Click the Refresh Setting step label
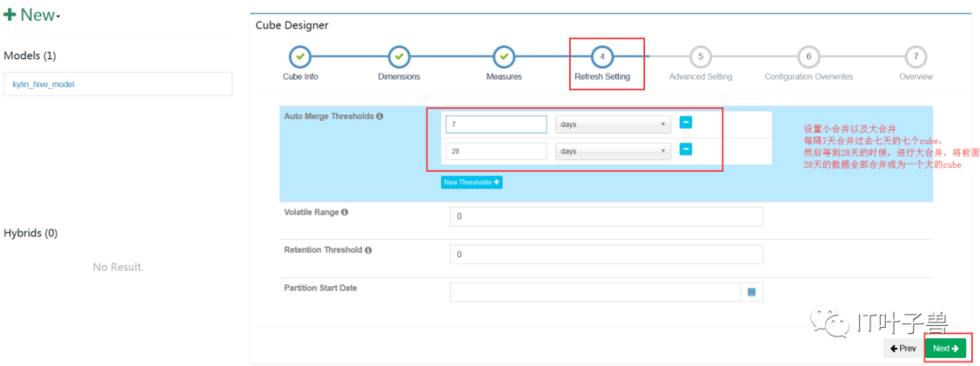Viewport: 980px width, 366px height. pyautogui.click(x=603, y=77)
